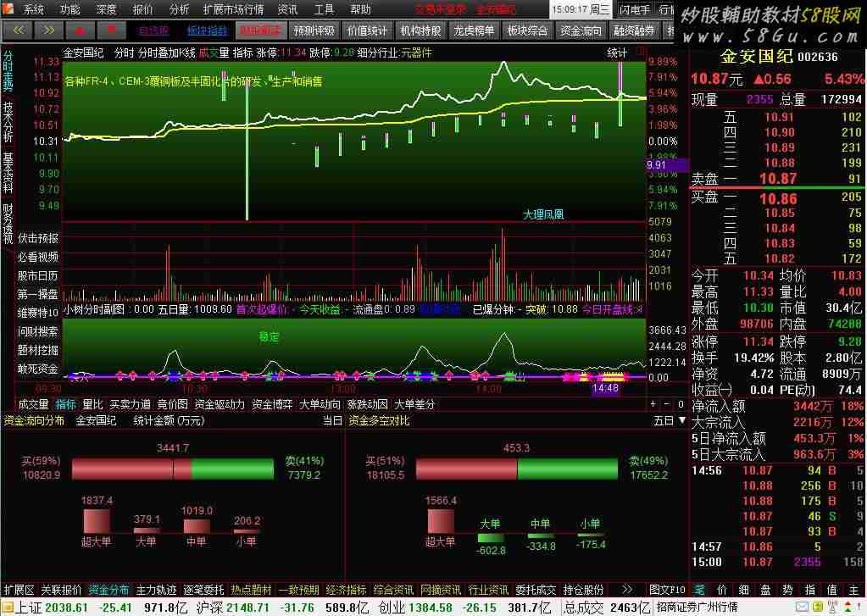Click the 龙虎榜单 toolbar button
The width and height of the screenshot is (867, 616).
(x=474, y=31)
